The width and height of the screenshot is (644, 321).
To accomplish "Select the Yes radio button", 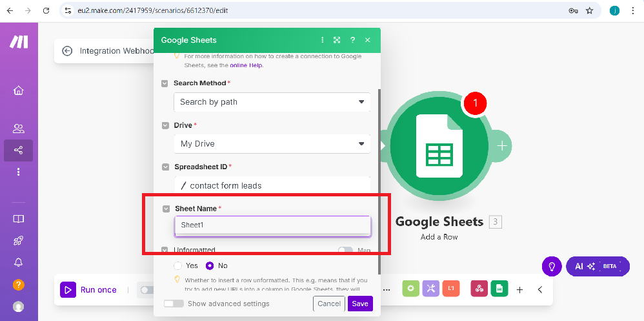I will pos(178,265).
